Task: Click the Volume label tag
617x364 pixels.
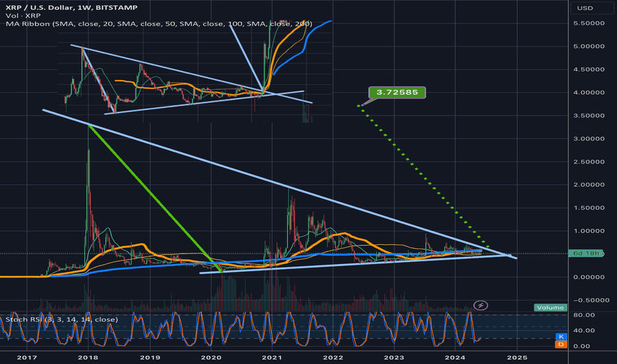Action: (x=551, y=308)
